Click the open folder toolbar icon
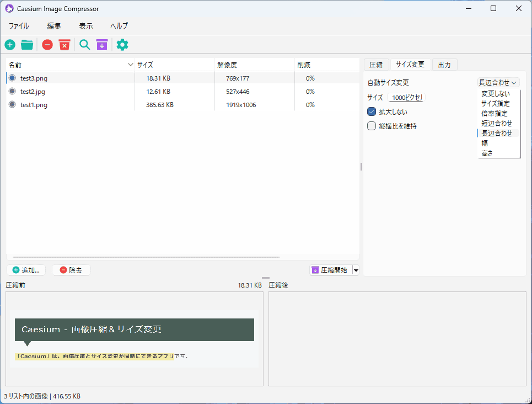532x404 pixels. point(27,45)
